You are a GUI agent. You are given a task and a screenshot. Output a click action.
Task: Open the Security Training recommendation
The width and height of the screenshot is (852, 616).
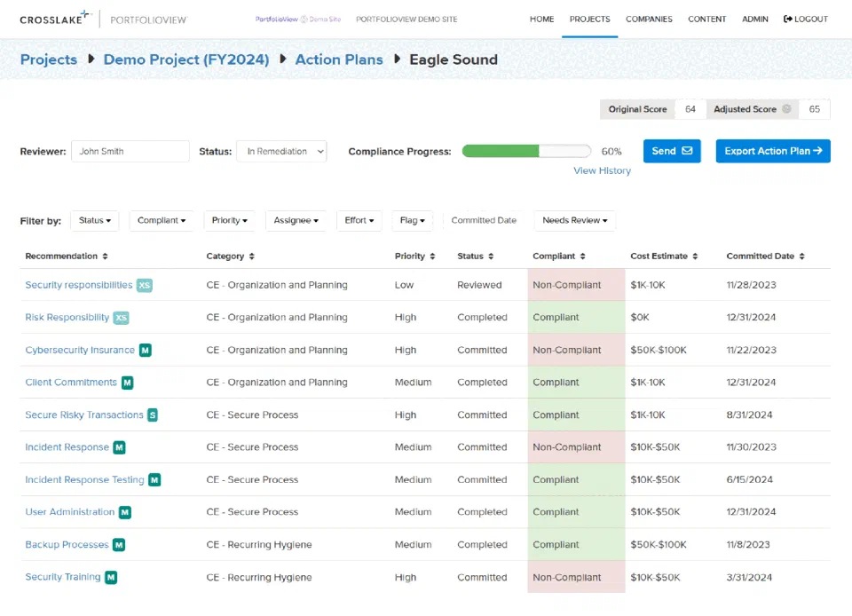pos(62,577)
